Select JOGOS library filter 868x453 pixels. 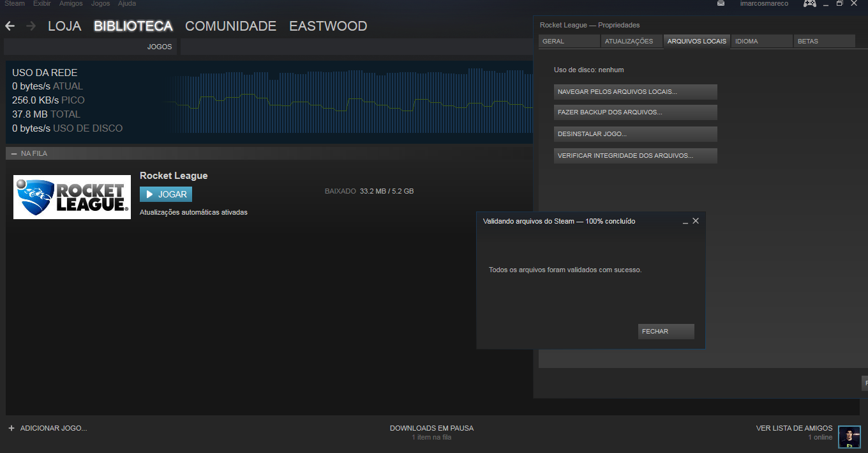pyautogui.click(x=160, y=47)
